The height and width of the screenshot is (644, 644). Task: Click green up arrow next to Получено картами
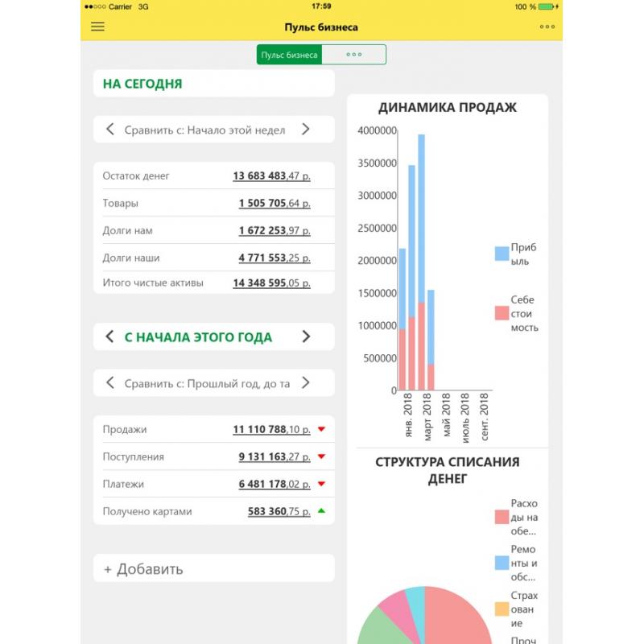click(321, 511)
